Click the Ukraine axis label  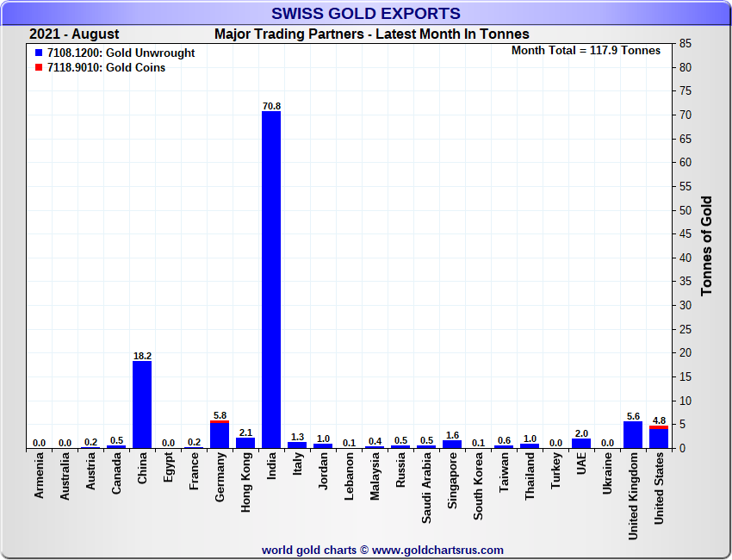click(x=608, y=473)
